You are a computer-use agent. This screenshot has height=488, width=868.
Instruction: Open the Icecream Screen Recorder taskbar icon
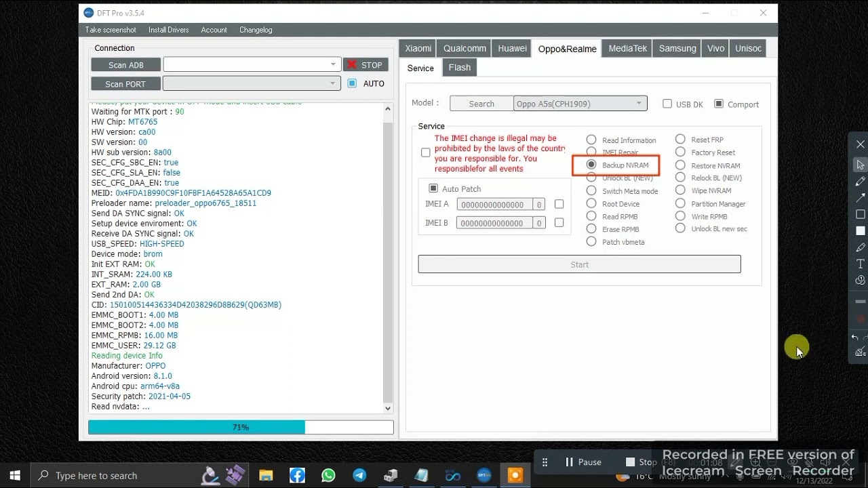click(x=515, y=476)
